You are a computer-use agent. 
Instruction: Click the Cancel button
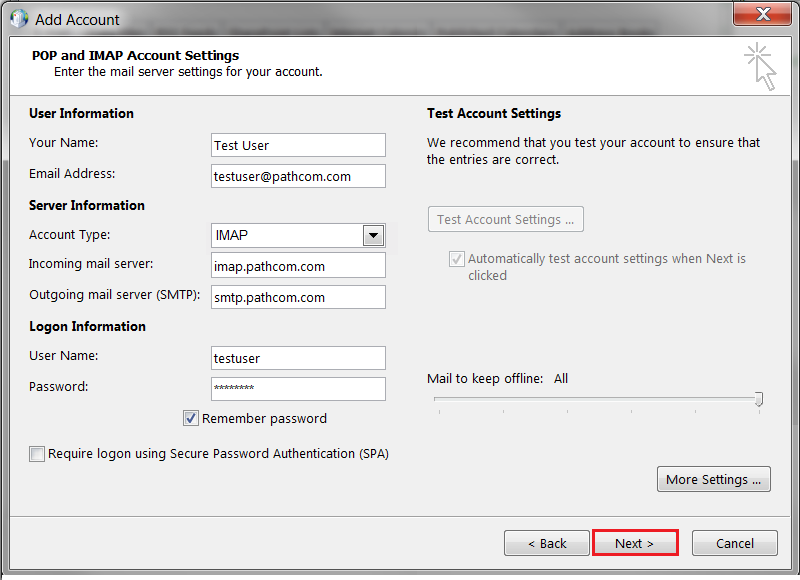pyautogui.click(x=734, y=543)
